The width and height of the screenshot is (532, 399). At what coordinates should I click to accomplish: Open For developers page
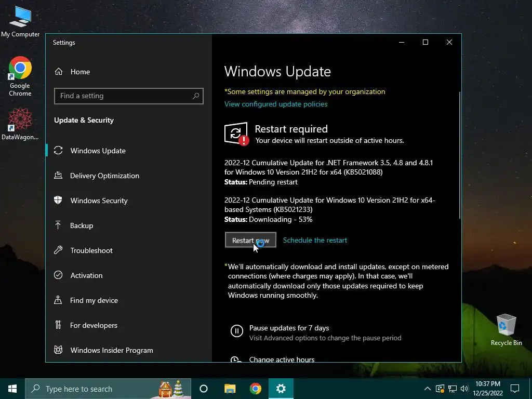[x=94, y=325]
